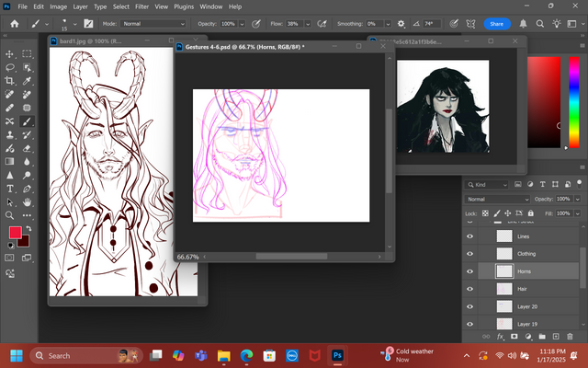Open the Filter menu

click(142, 6)
